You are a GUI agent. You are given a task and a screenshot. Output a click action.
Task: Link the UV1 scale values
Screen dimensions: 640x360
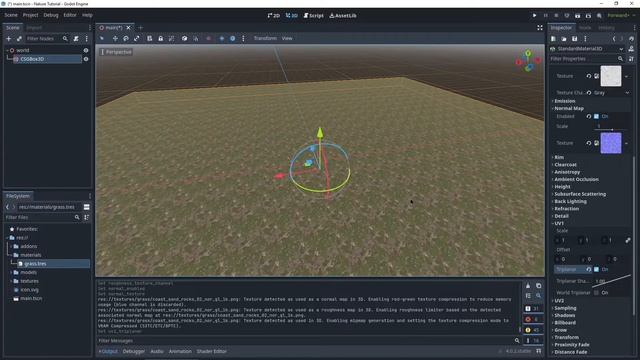(x=628, y=240)
